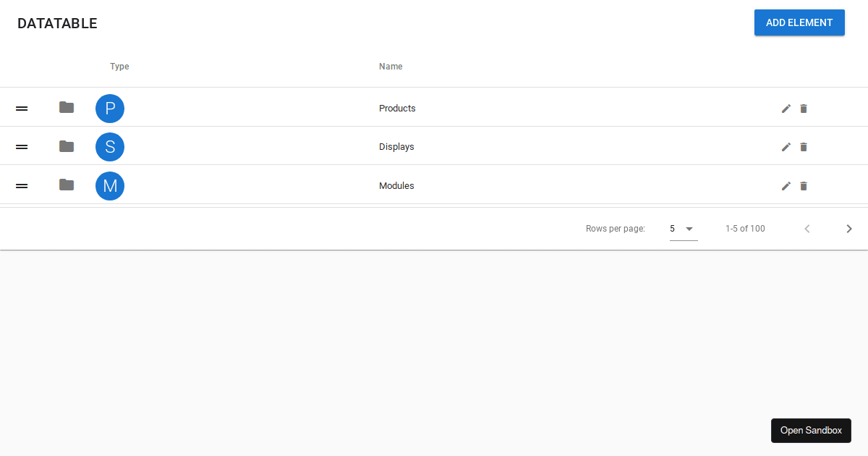Open the M avatar for Modules
Screen dimensions: 868x456
coord(110,185)
